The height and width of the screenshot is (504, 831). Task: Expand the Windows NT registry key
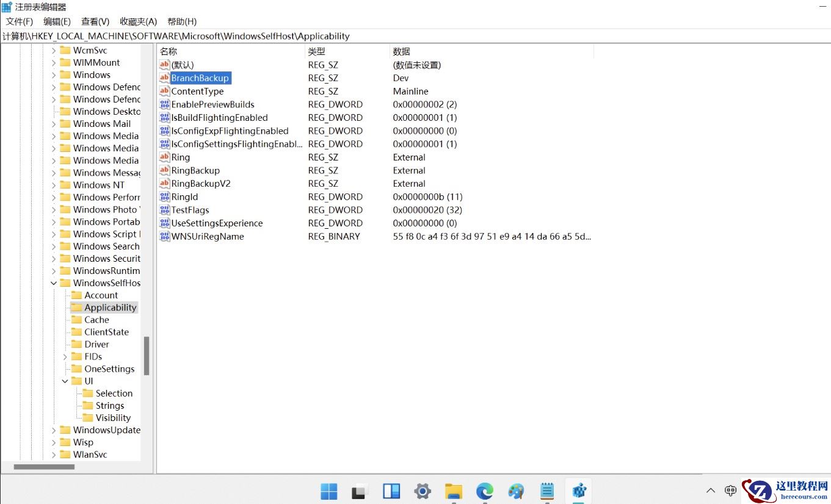(54, 185)
